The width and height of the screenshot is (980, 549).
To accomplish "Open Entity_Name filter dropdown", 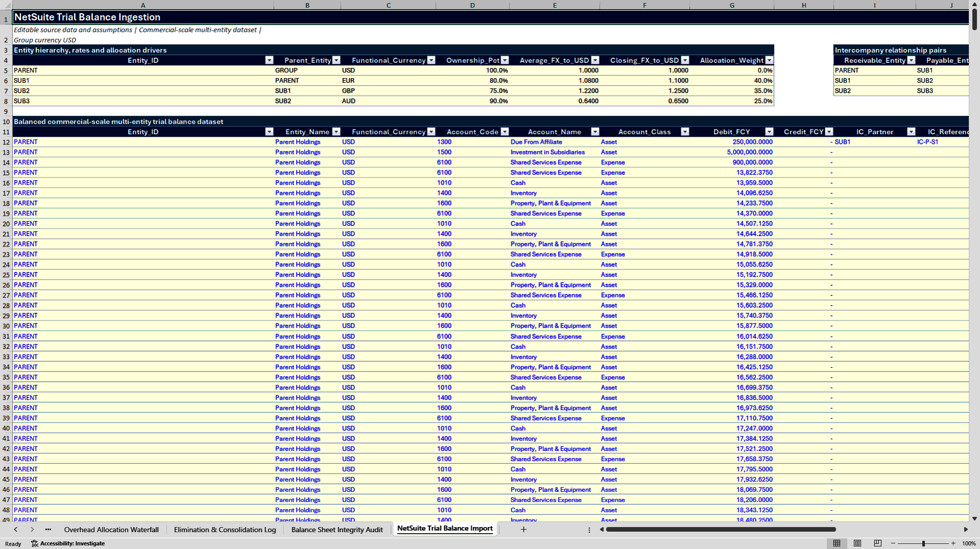I will 336,132.
